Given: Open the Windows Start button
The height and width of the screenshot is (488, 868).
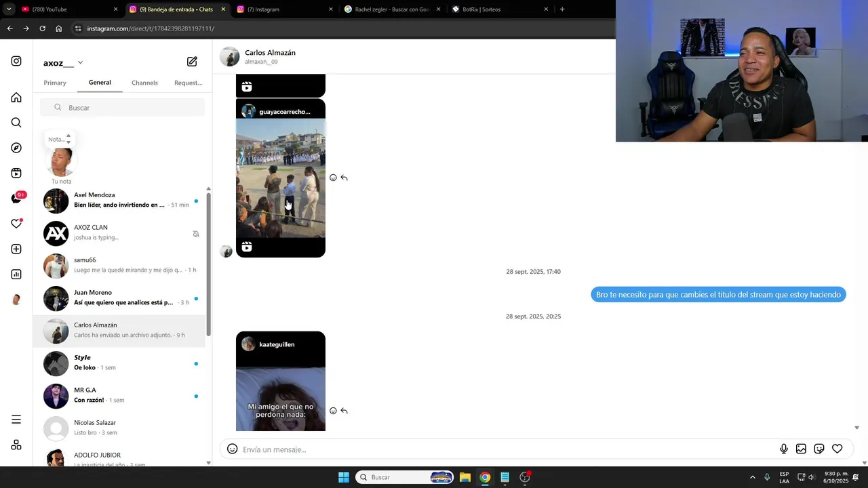Looking at the screenshot, I should coord(344,477).
